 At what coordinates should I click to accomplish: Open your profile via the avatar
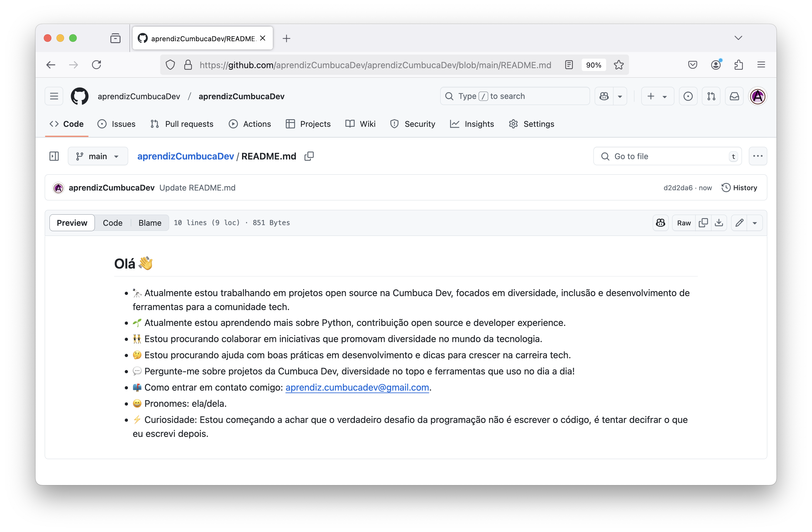tap(757, 96)
